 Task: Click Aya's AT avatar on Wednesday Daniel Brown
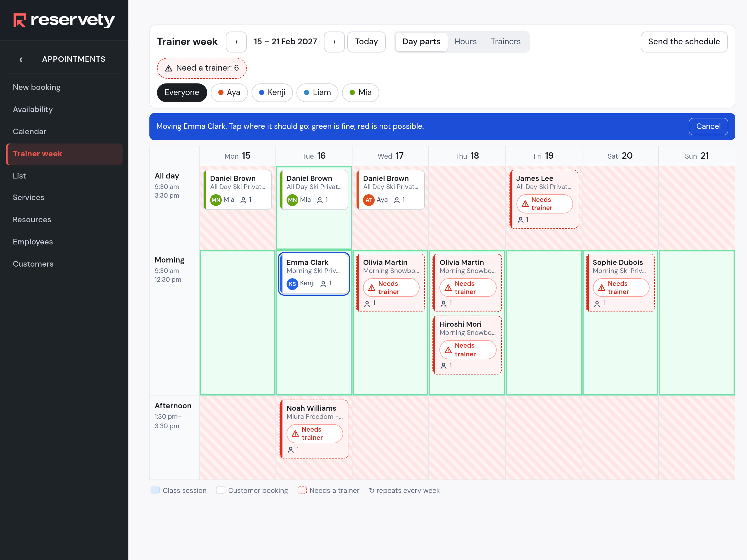[x=369, y=200]
